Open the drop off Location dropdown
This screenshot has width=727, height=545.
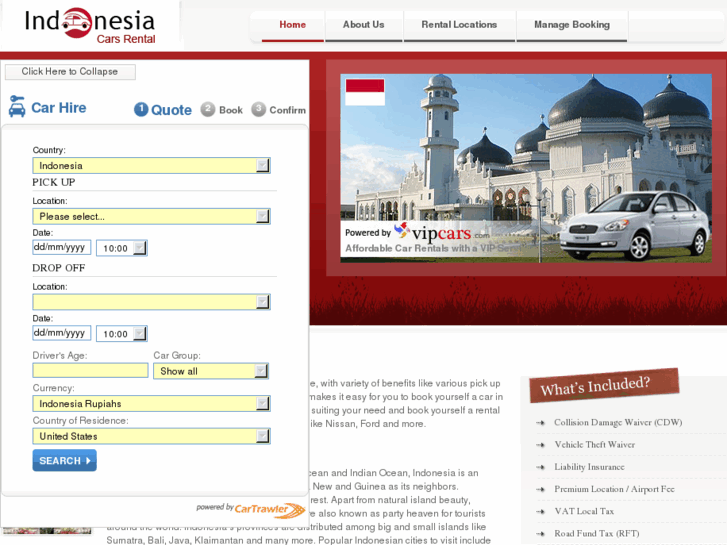[151, 302]
